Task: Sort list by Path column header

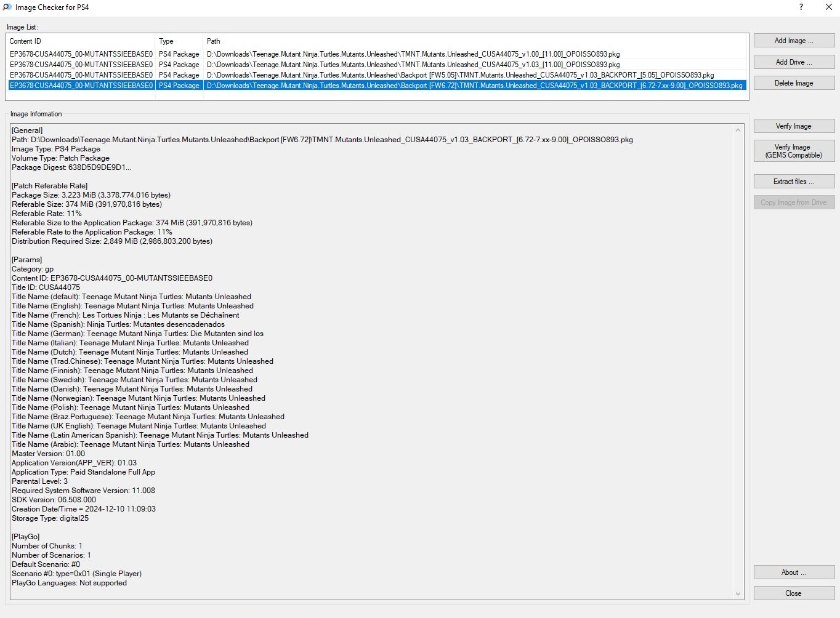Action: pos(475,41)
